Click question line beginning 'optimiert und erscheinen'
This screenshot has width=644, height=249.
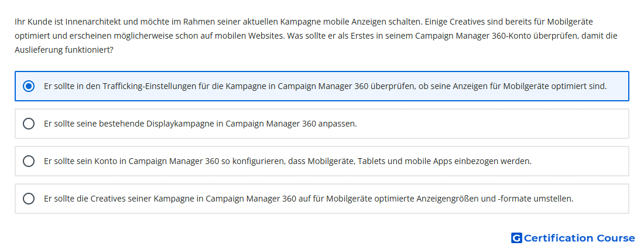click(x=316, y=36)
